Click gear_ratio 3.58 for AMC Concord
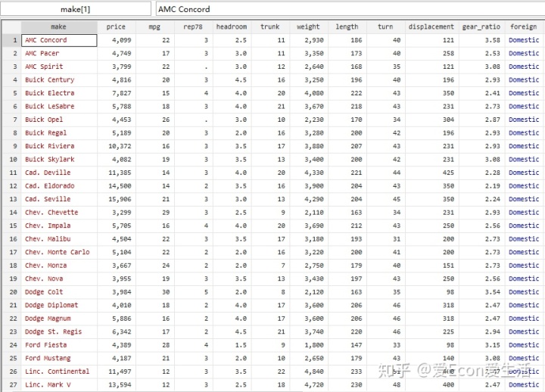 [481, 40]
